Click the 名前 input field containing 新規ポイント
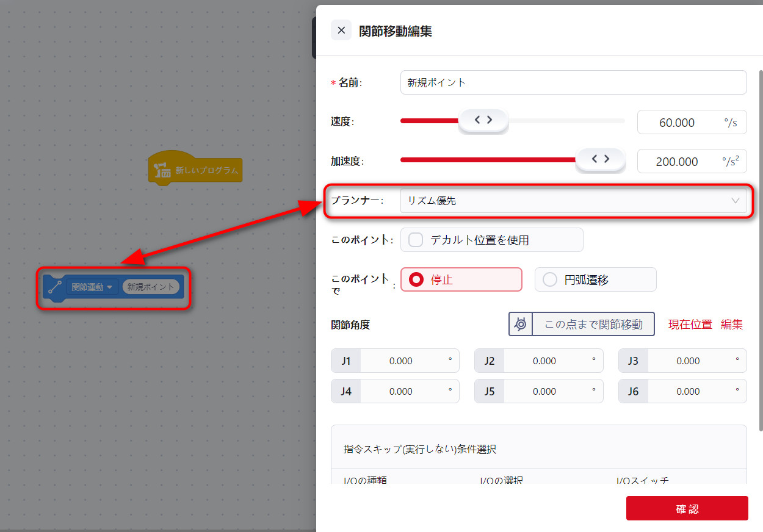 573,82
